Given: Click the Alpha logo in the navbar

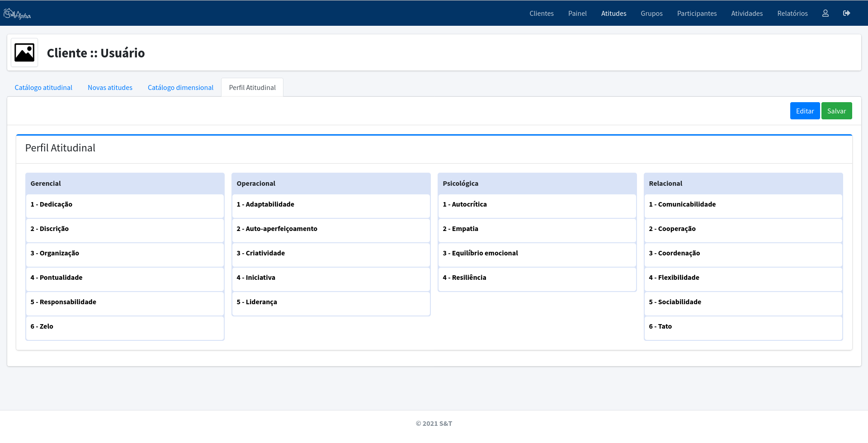Looking at the screenshot, I should point(18,14).
